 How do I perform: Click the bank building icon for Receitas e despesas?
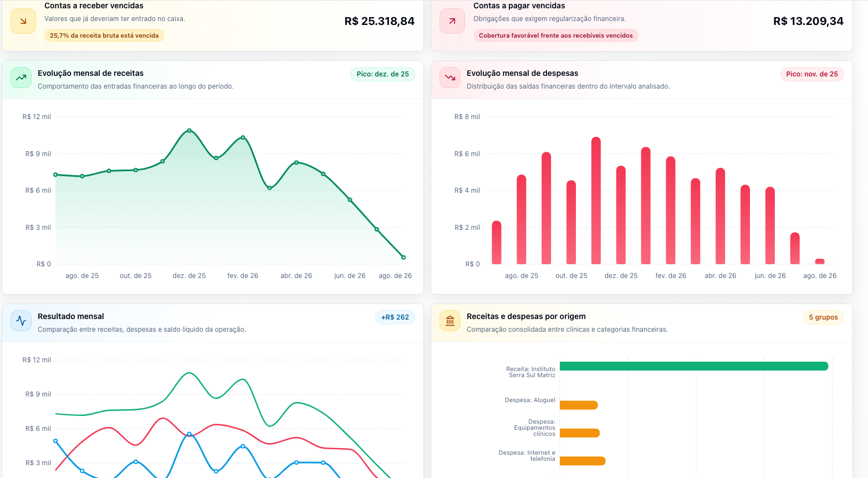pos(450,321)
